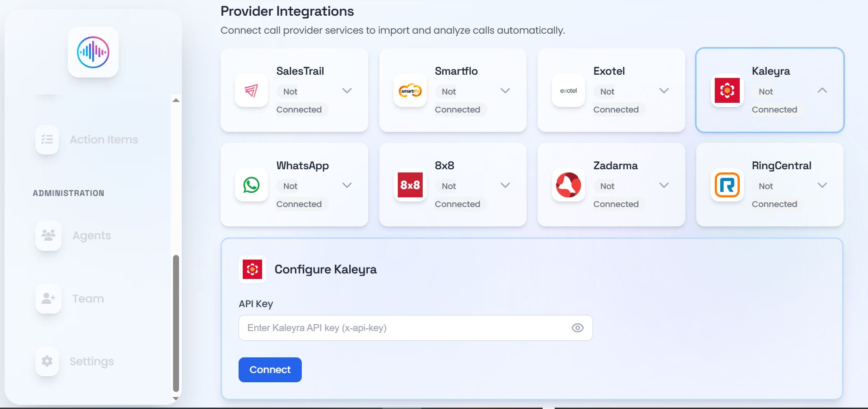Click the Exotel provider logo
The image size is (868, 409).
(x=569, y=90)
